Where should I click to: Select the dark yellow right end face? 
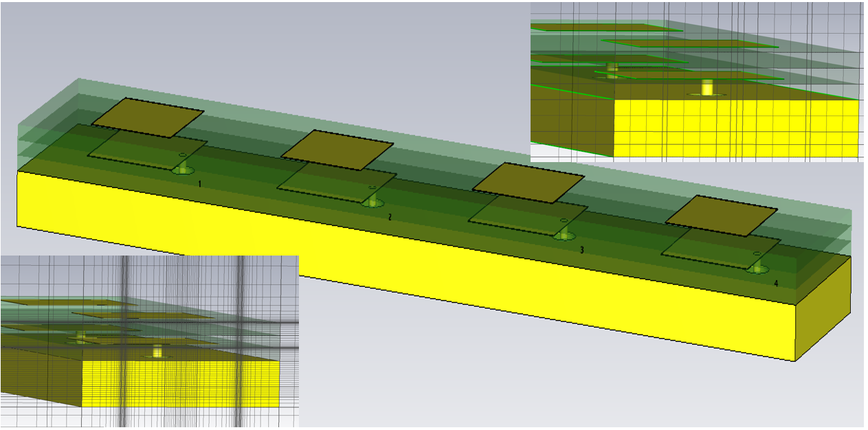[x=823, y=307]
